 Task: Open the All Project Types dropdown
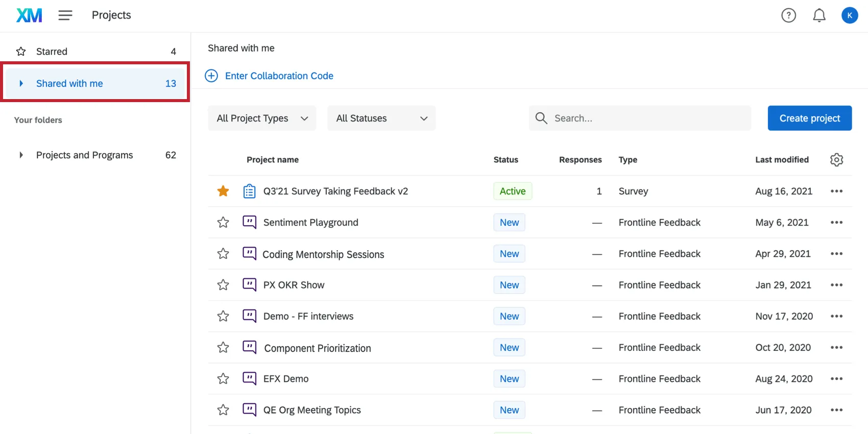click(262, 118)
